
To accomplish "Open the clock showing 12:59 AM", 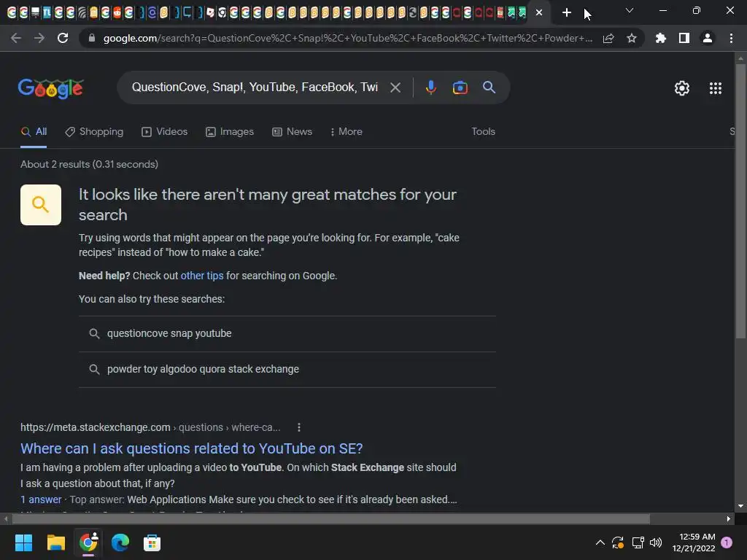I will 694,542.
